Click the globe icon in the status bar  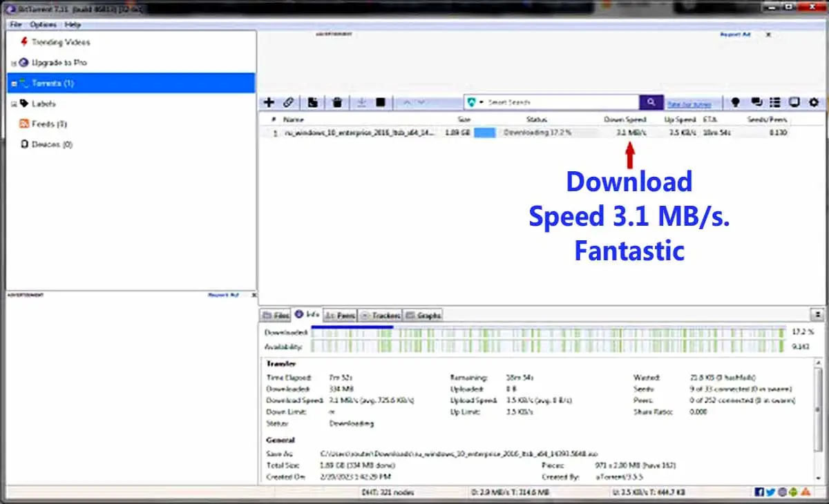click(x=782, y=492)
